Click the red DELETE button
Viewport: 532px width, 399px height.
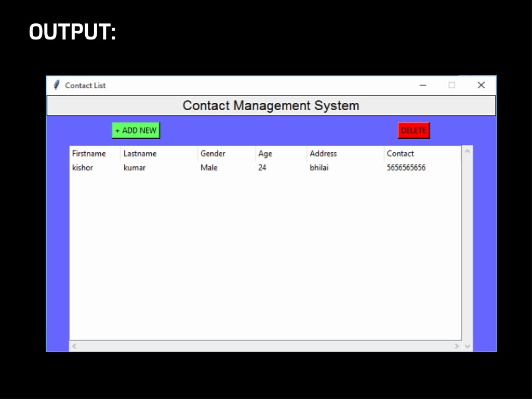click(x=414, y=130)
